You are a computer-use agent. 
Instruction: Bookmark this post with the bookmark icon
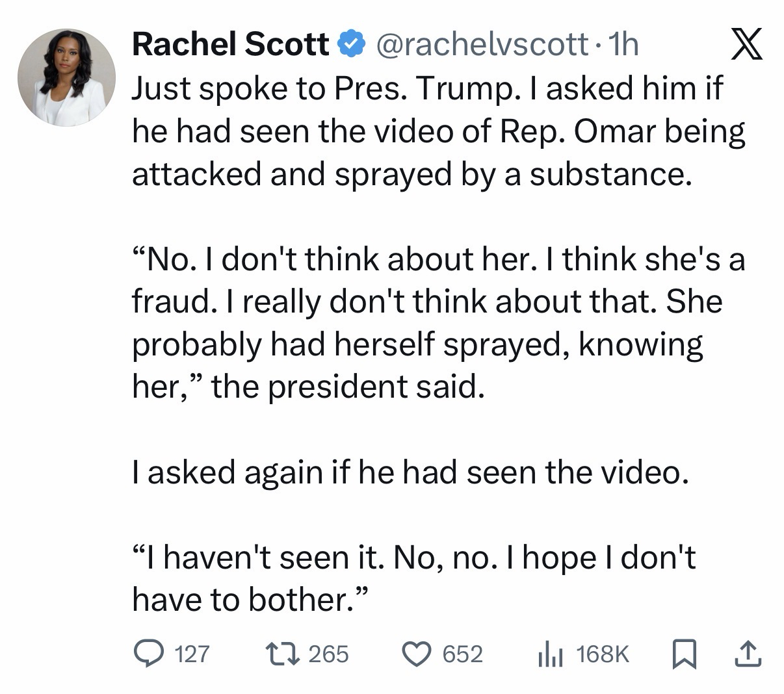point(685,654)
